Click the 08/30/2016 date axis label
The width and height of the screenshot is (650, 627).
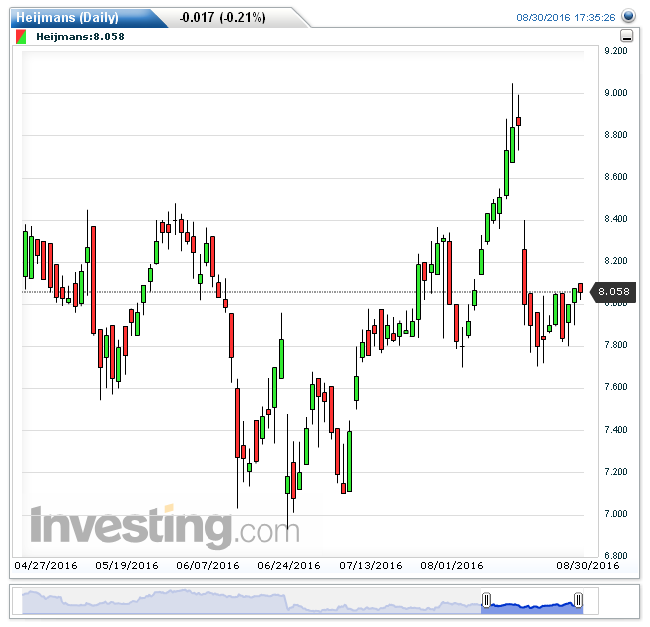[588, 565]
